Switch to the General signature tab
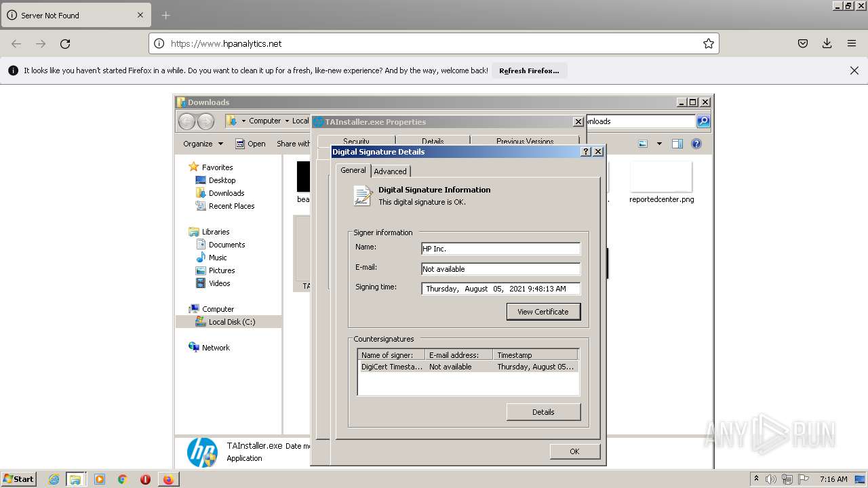The width and height of the screenshot is (868, 488). (x=353, y=170)
